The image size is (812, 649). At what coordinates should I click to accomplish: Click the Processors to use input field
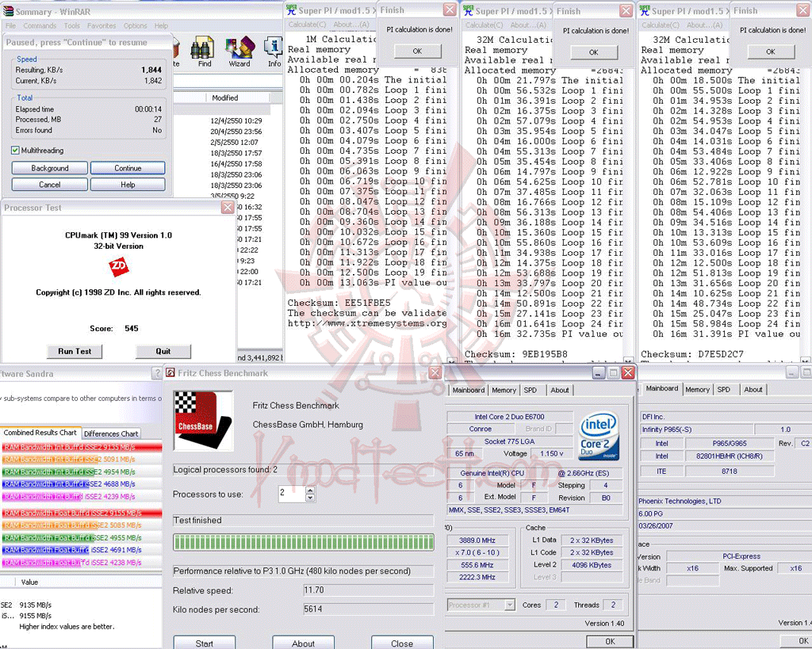pyautogui.click(x=292, y=494)
